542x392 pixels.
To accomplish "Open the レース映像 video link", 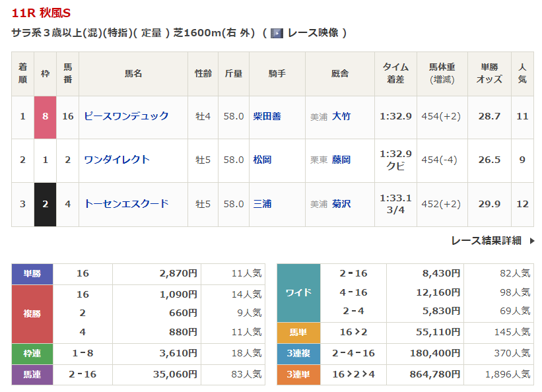I will pos(314,33).
